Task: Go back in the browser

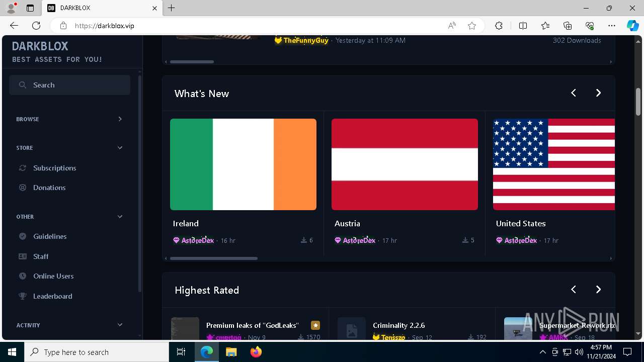Action: [14, 26]
